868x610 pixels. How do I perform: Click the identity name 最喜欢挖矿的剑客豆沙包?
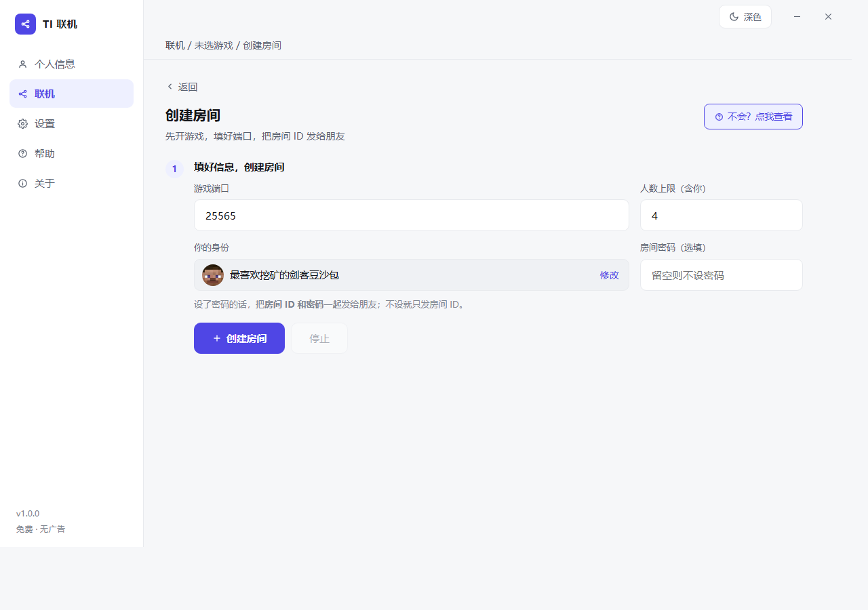[284, 275]
